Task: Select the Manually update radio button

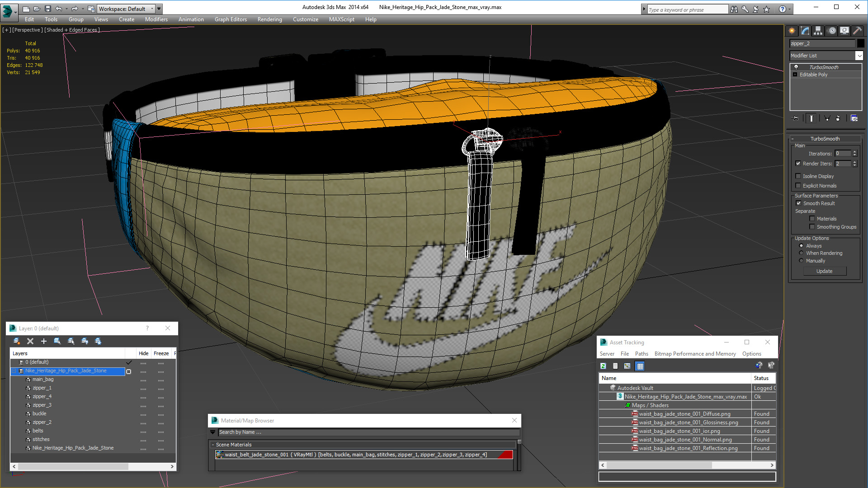Action: (x=801, y=261)
